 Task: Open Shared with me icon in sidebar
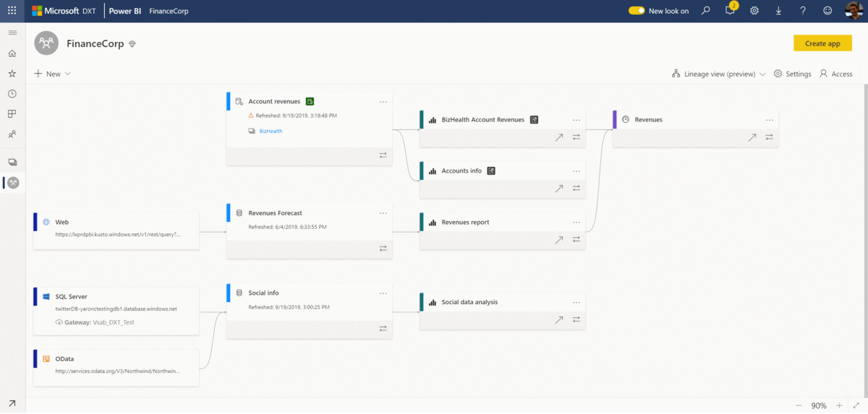point(12,134)
